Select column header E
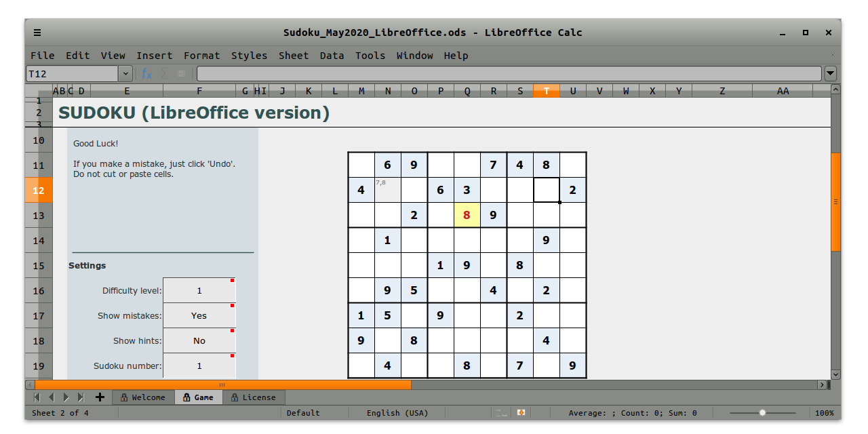Screen dimensions: 868x434 tap(127, 91)
